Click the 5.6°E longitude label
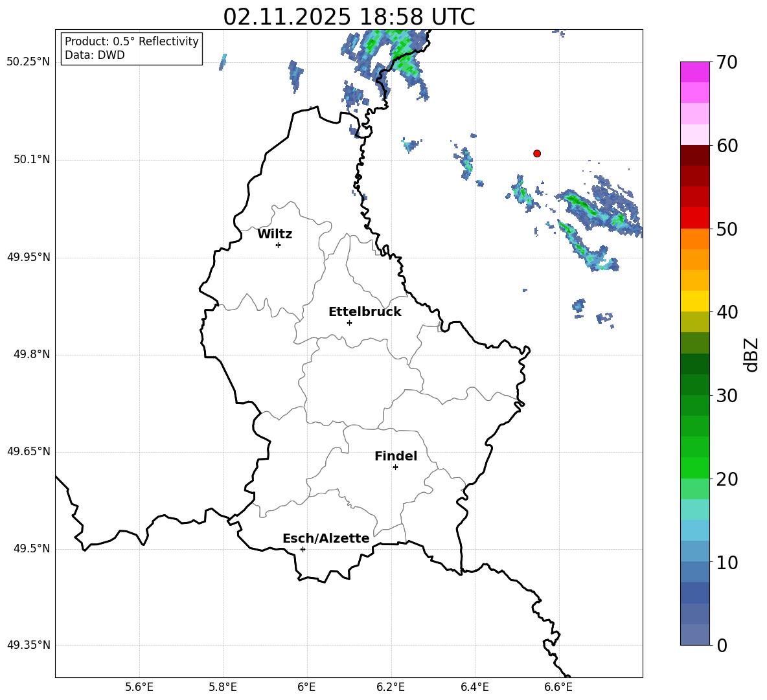767x700 pixels. click(x=139, y=687)
